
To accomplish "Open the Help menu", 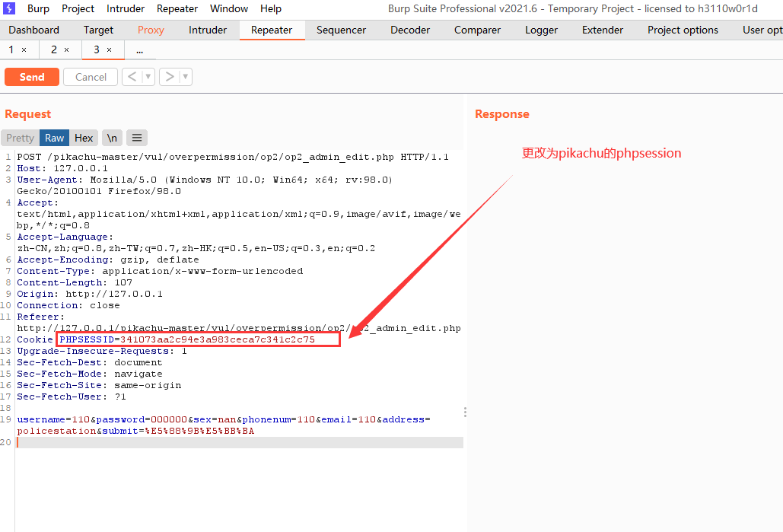I will 271,8.
